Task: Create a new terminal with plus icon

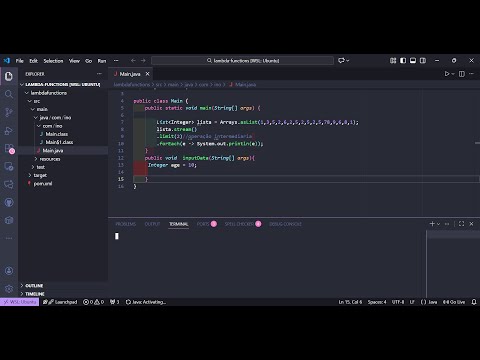Action: click(x=432, y=224)
